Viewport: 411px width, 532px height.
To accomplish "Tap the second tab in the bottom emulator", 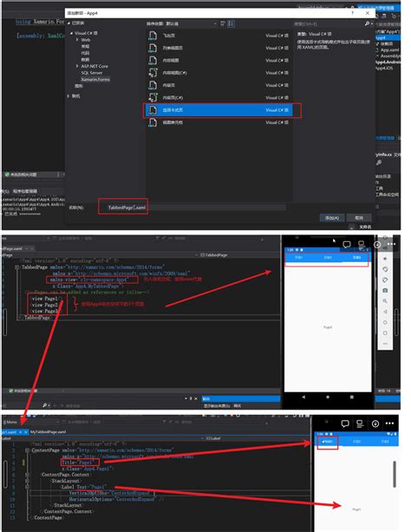I will coord(356,442).
